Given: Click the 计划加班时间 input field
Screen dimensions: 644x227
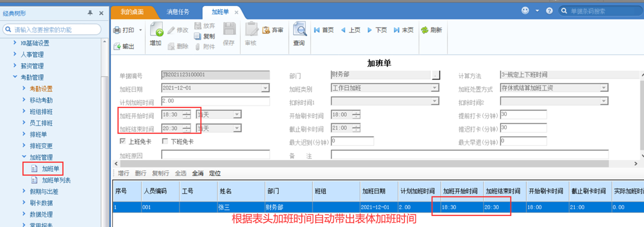Looking at the screenshot, I should tap(216, 101).
